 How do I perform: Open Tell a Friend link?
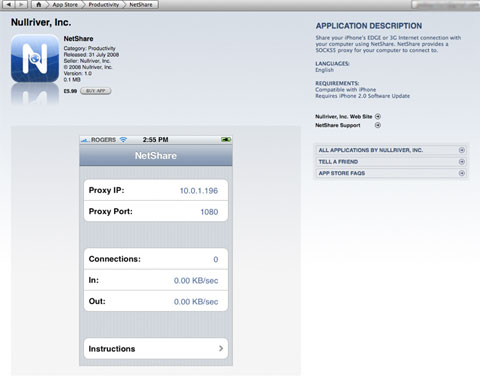click(391, 162)
